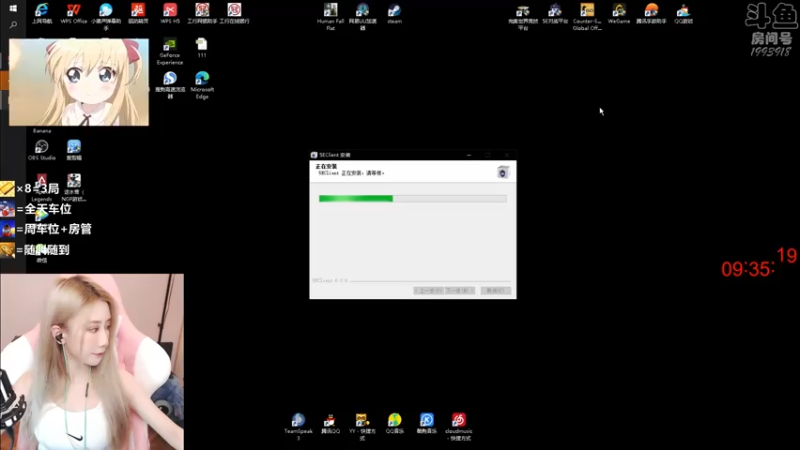Launch the 5E对战平台 shortcut

555,14
